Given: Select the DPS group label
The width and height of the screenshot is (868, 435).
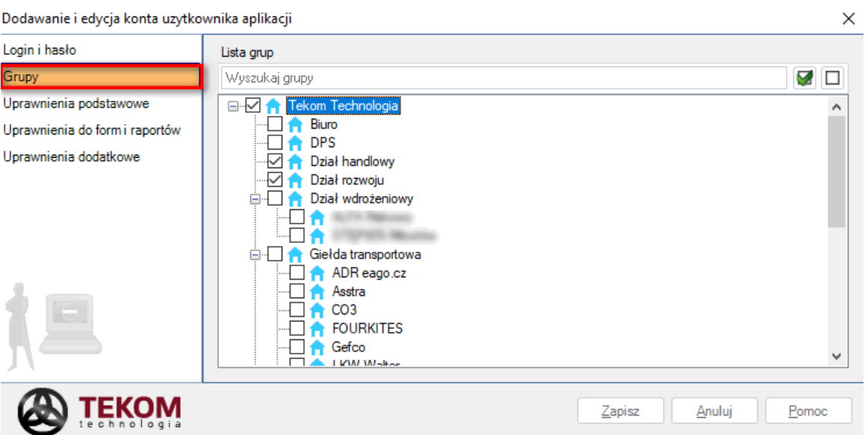Looking at the screenshot, I should tap(323, 143).
